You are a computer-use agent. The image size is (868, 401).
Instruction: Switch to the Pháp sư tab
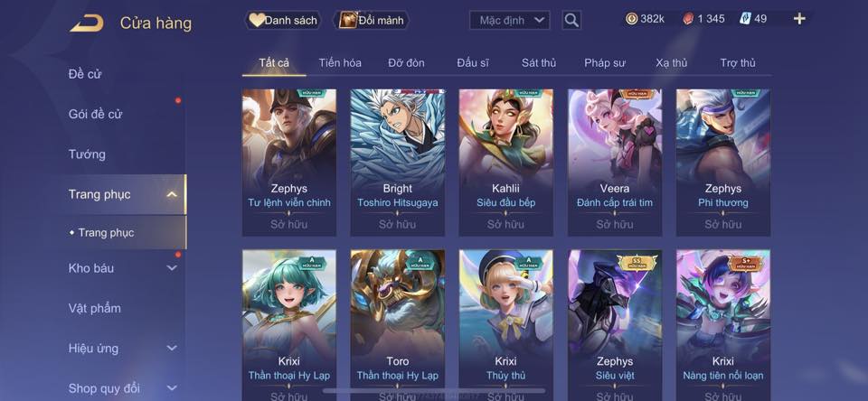tap(605, 63)
